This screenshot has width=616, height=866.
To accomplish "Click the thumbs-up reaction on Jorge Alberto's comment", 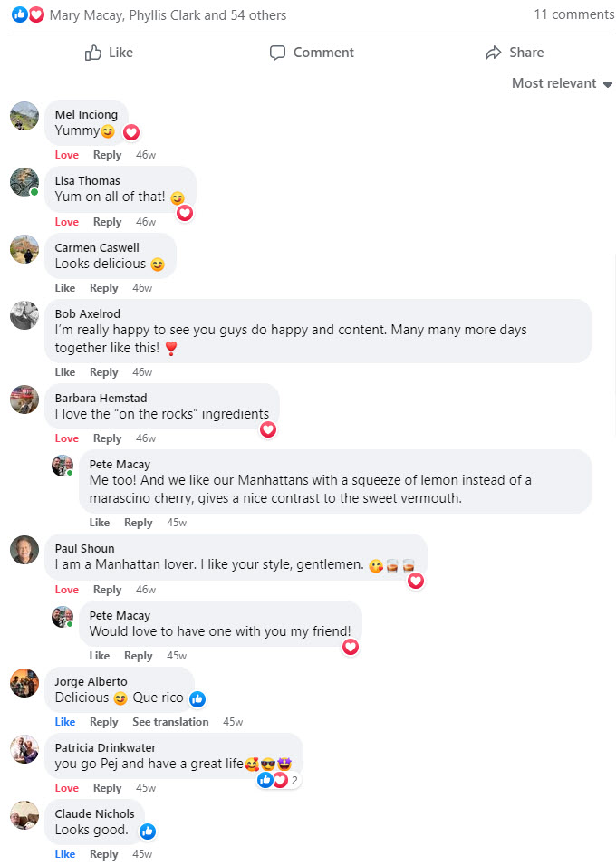I will pos(197,699).
